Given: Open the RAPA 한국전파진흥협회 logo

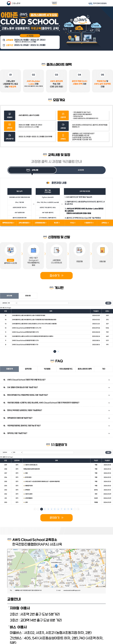Looking at the screenshot, I should (x=97, y=3).
